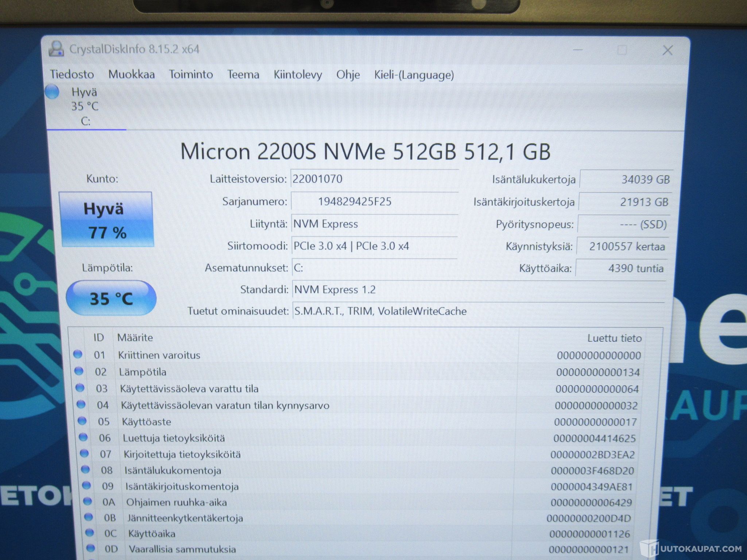Image resolution: width=747 pixels, height=560 pixels.
Task: Select the Käytettävissäoleva varattu tila row
Action: coord(189,389)
